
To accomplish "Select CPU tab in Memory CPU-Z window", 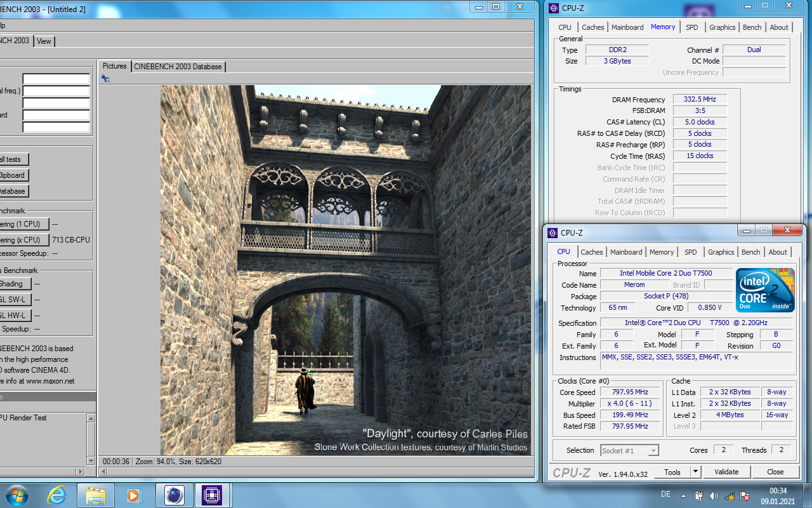I will pyautogui.click(x=565, y=27).
